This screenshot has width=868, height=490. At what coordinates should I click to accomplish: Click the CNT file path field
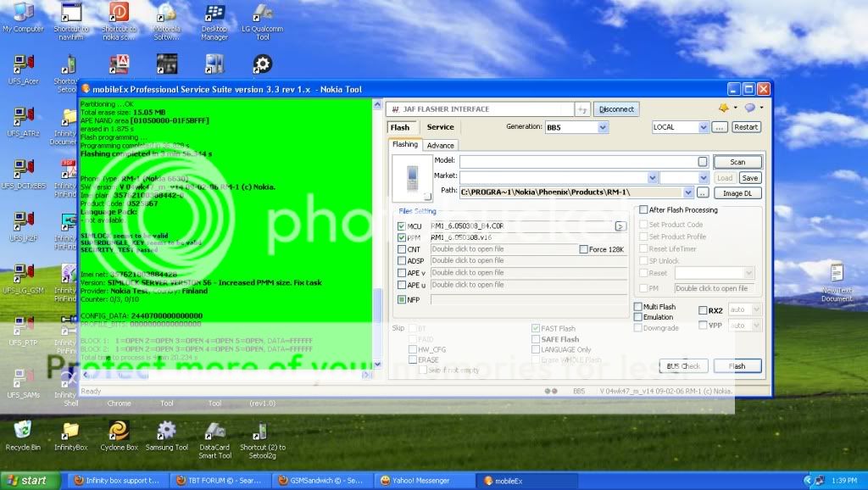click(503, 249)
